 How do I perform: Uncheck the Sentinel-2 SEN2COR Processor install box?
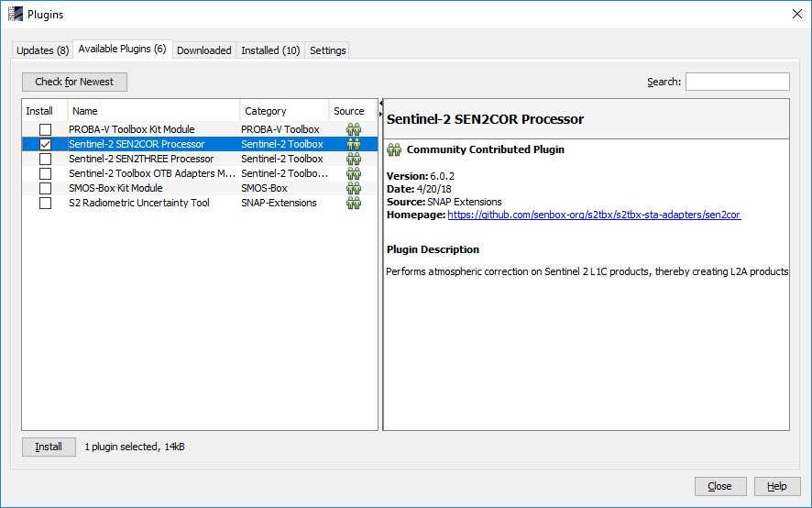pos(46,144)
